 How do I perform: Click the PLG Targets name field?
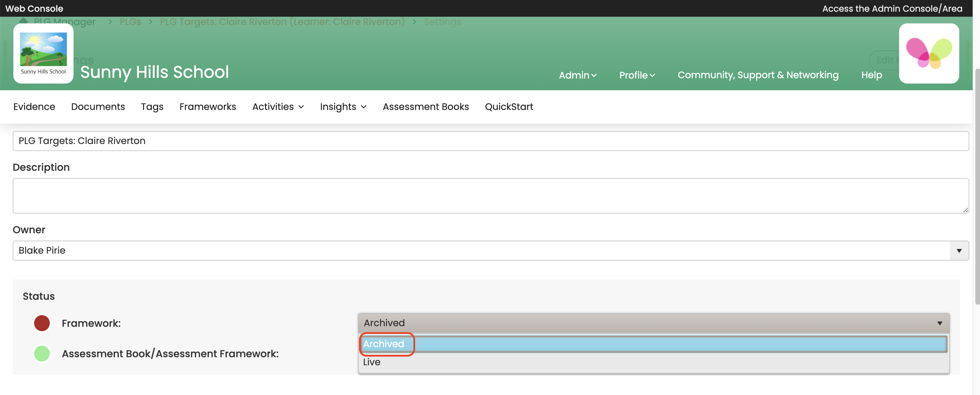(x=490, y=141)
